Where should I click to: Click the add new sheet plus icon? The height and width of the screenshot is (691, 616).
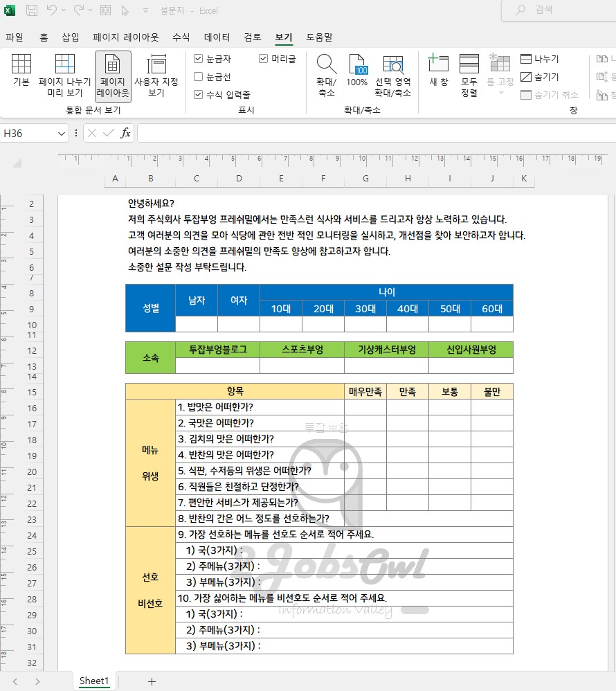tap(152, 681)
